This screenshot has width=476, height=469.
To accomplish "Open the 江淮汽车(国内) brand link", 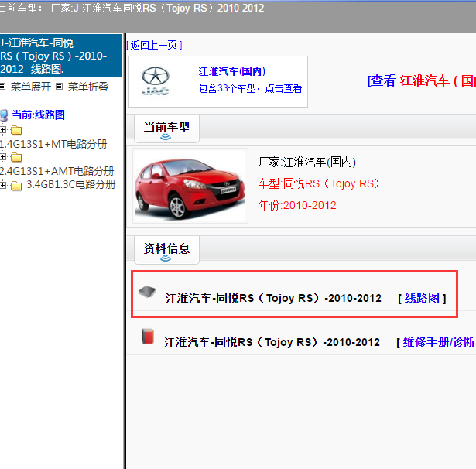I will tap(232, 72).
